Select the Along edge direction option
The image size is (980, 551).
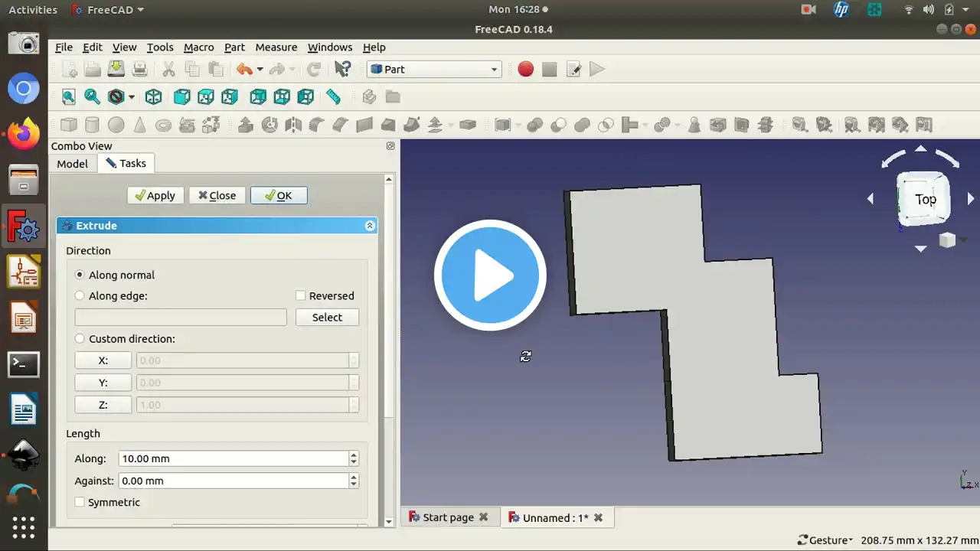(80, 295)
